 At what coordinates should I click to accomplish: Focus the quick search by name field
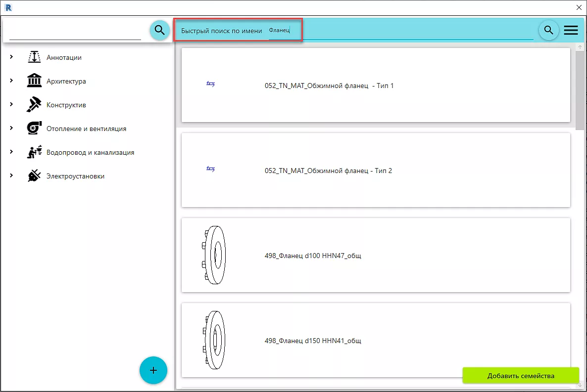(396, 31)
